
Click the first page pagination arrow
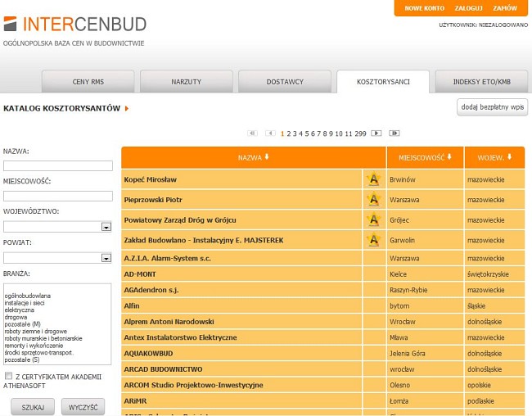coord(252,133)
